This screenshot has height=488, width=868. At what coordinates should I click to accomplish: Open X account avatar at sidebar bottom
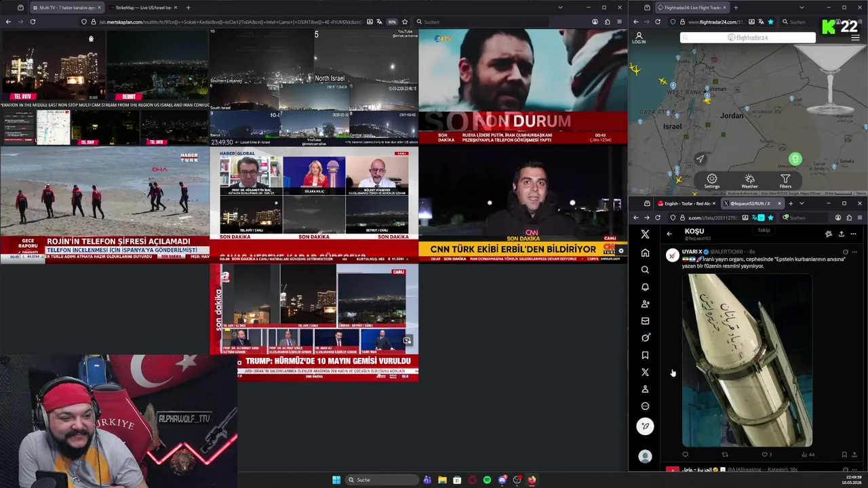coord(645,456)
